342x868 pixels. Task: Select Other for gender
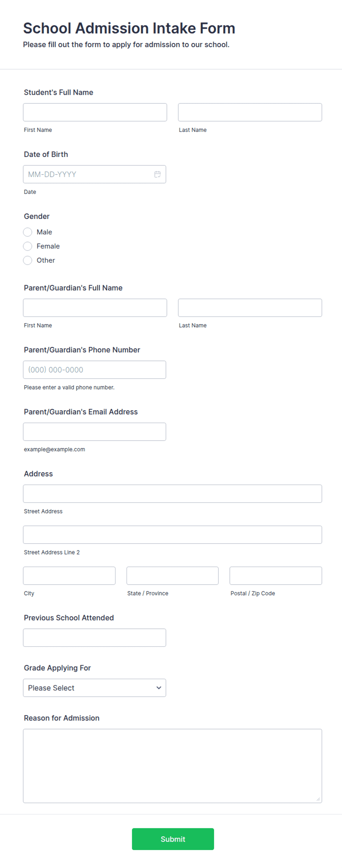coord(28,260)
